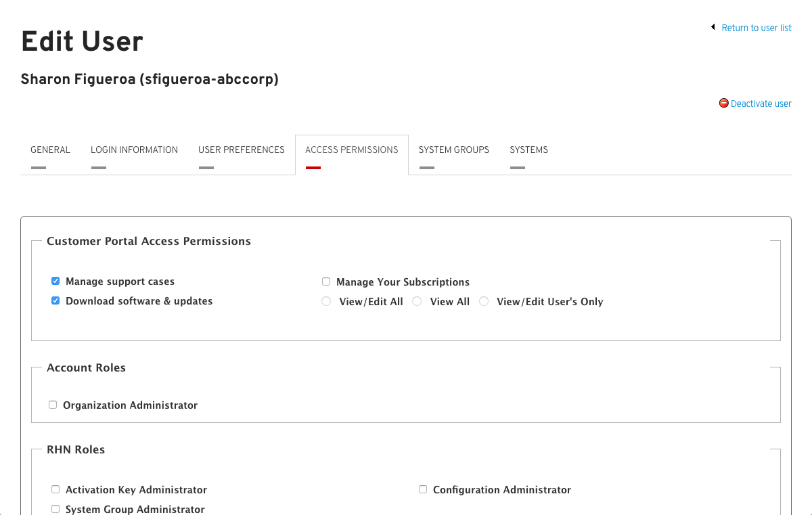Enable Manage Your Subscriptions
The image size is (812, 515).
(x=325, y=282)
